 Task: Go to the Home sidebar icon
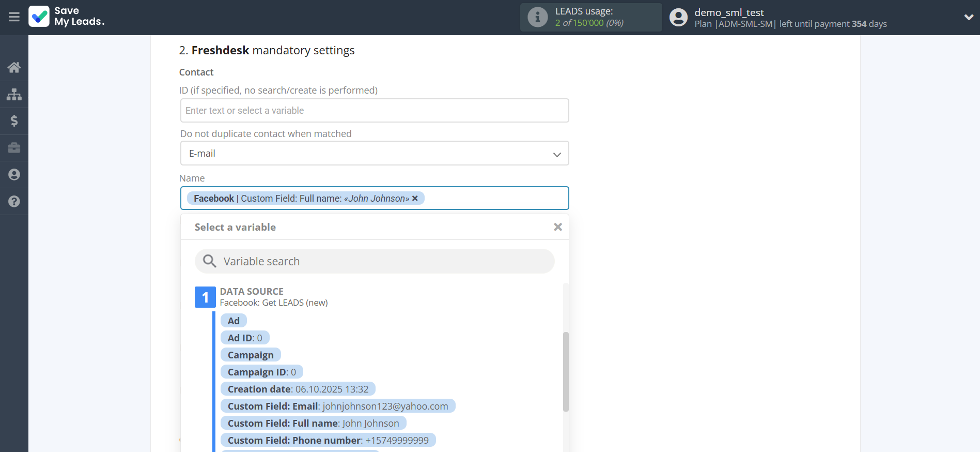[14, 67]
